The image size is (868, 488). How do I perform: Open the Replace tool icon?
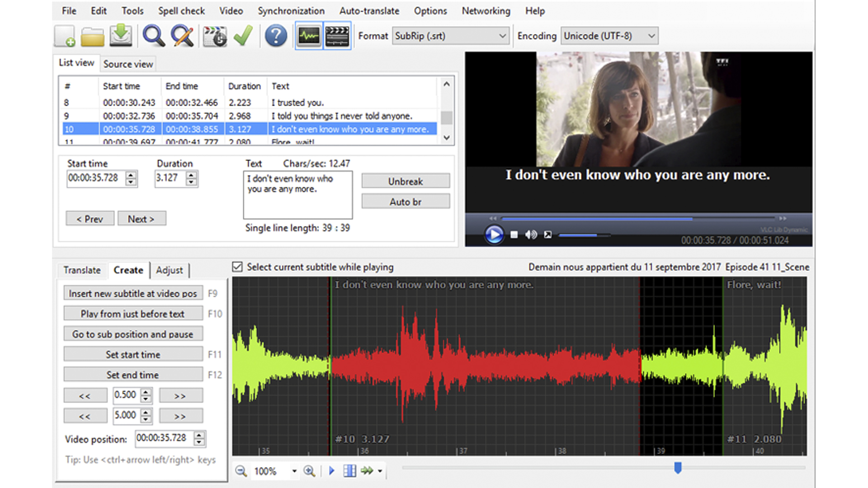182,36
